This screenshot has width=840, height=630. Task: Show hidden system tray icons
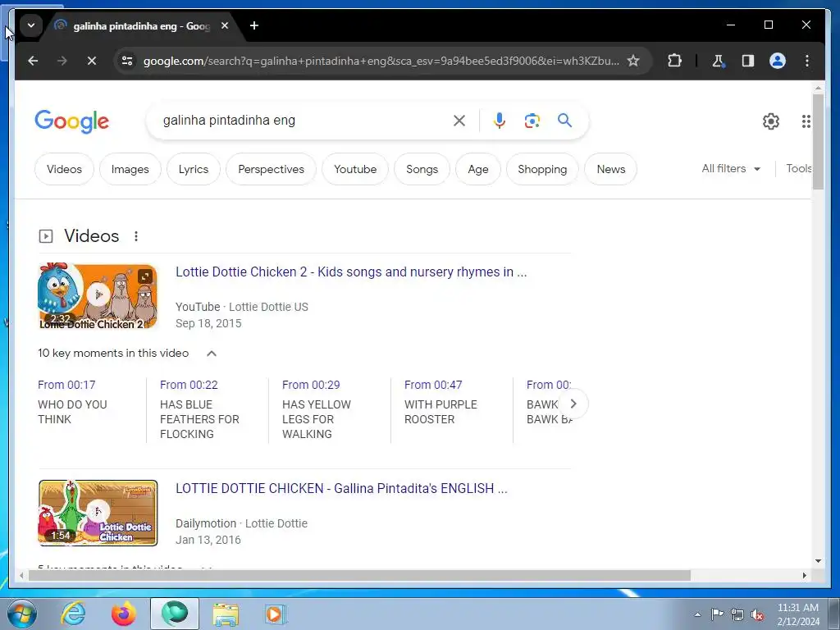[x=697, y=614]
